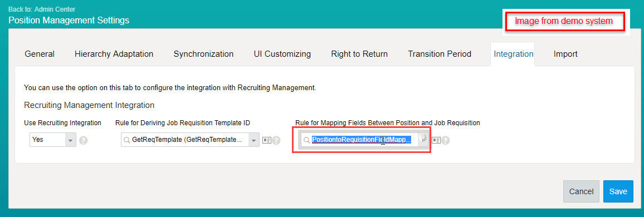This screenshot has width=644, height=217.
Task: Switch to Transition Period tab
Action: [x=440, y=54]
